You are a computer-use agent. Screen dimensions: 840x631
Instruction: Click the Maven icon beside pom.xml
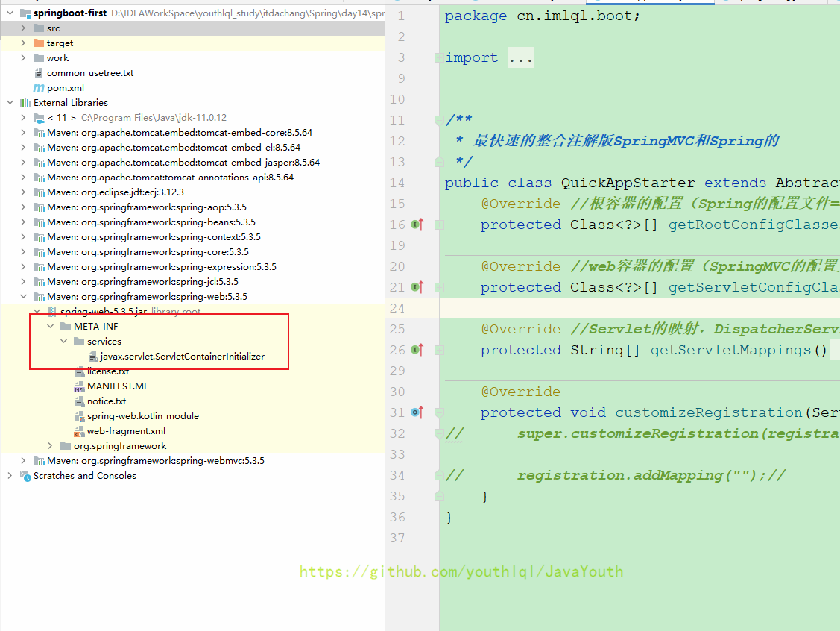tap(39, 88)
